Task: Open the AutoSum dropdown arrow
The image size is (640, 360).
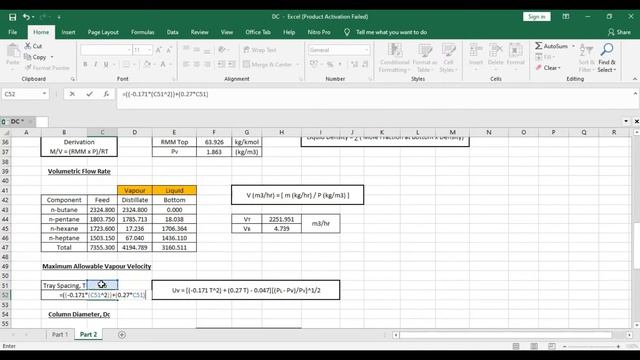Action: coord(573,46)
